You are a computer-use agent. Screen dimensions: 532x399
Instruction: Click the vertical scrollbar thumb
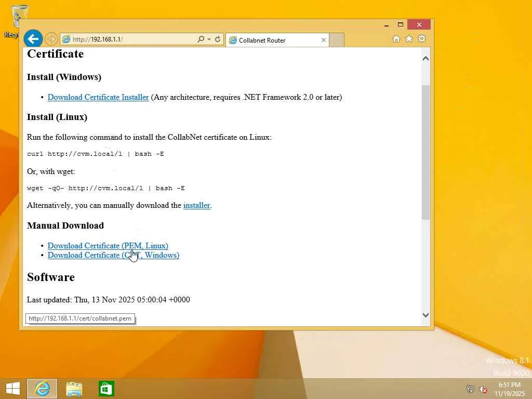tap(426, 152)
